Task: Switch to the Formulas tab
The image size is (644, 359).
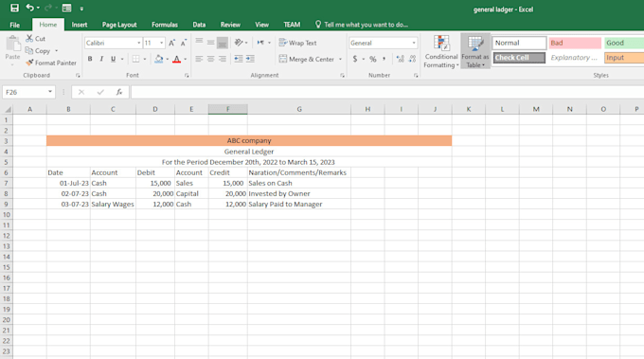Action: tap(165, 25)
